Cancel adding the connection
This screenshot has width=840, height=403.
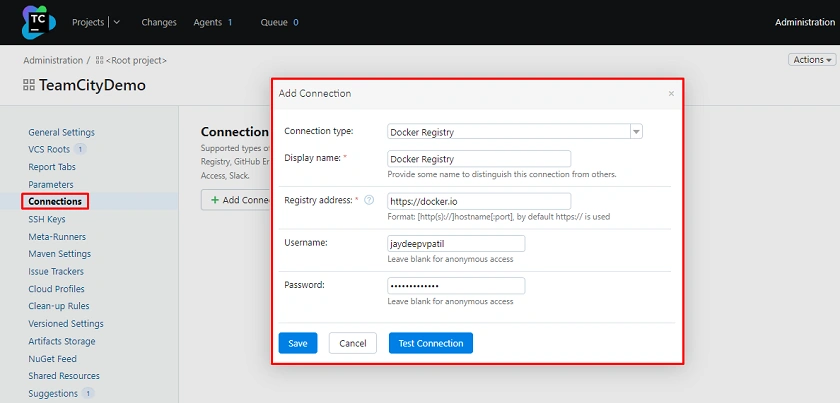(x=352, y=344)
